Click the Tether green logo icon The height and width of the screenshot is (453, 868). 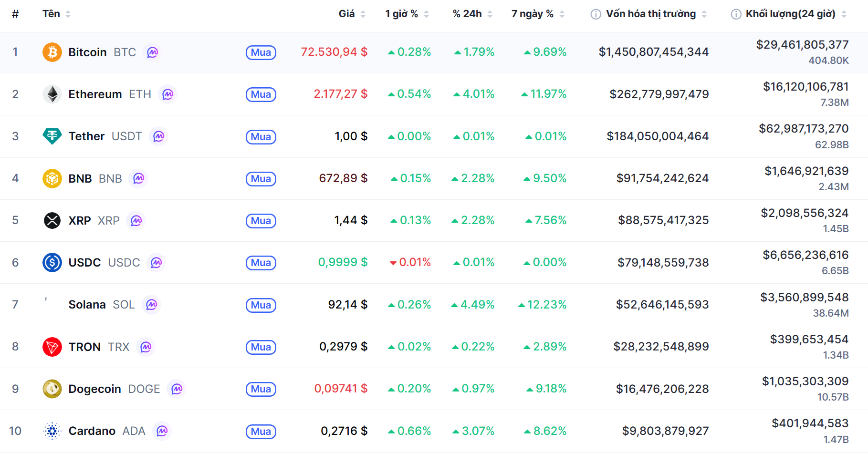(52, 136)
